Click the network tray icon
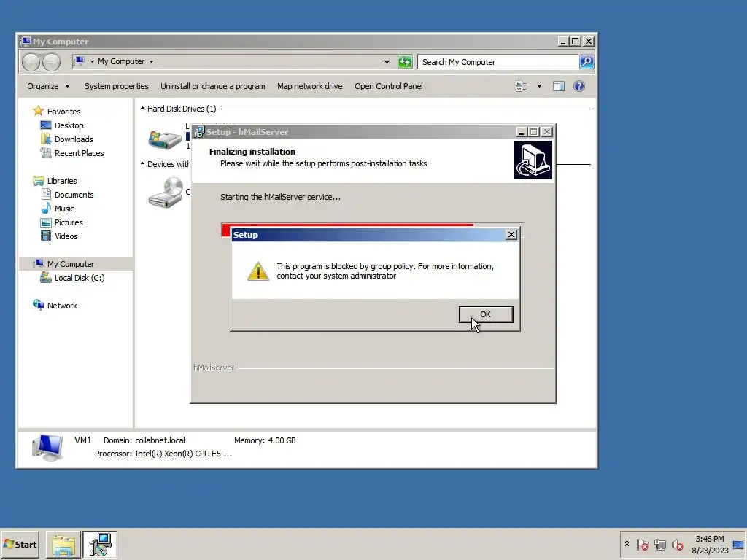The image size is (747, 560). (659, 544)
